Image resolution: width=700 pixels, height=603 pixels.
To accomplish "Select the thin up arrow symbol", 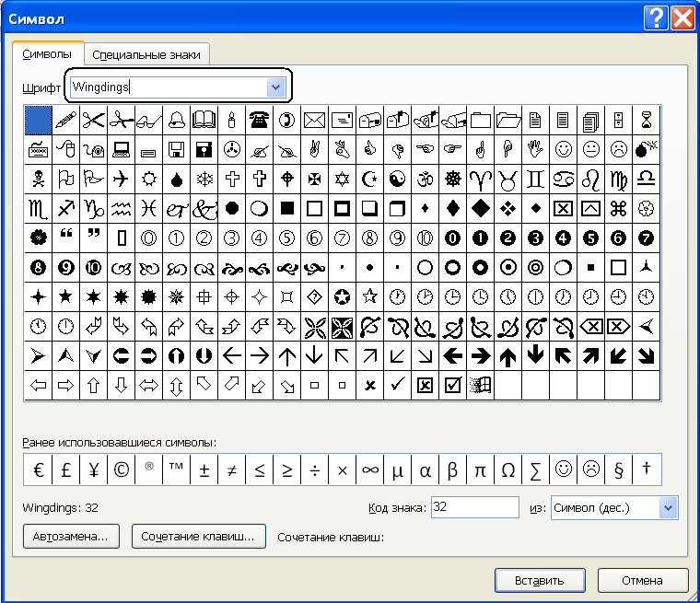I will coord(286,355).
